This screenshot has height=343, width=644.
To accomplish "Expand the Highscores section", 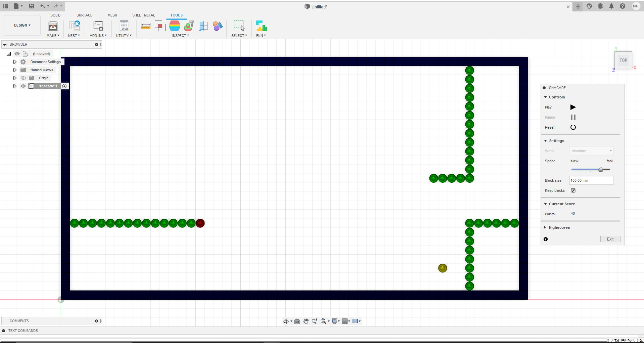I will coord(545,227).
